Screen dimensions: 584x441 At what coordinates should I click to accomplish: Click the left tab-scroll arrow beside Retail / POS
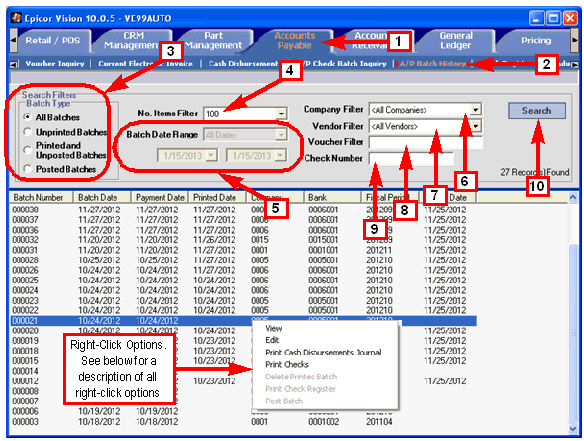click(x=13, y=40)
